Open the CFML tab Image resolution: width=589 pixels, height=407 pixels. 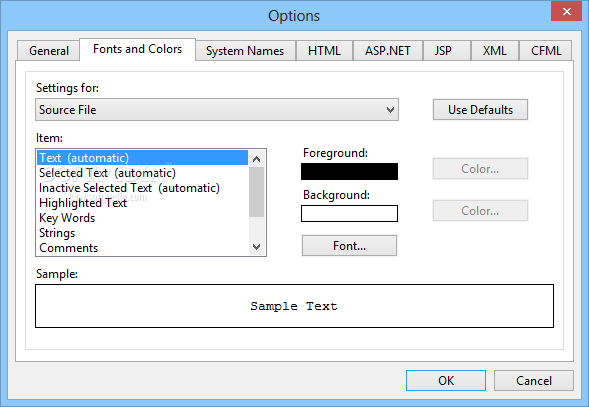click(x=546, y=51)
